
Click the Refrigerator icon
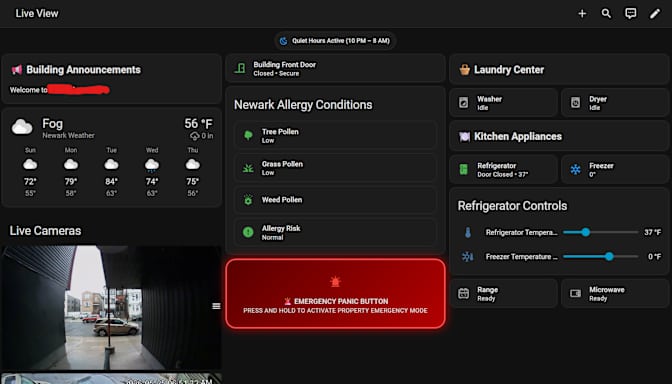click(464, 169)
